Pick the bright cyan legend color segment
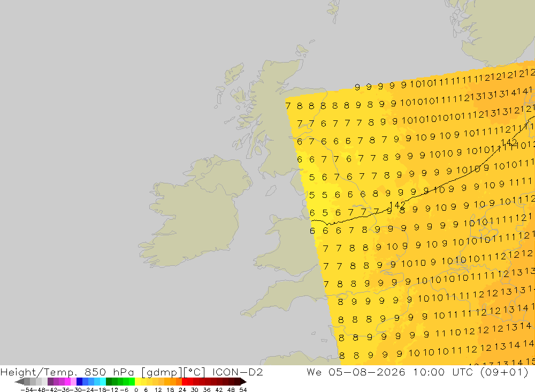 [103, 382]
